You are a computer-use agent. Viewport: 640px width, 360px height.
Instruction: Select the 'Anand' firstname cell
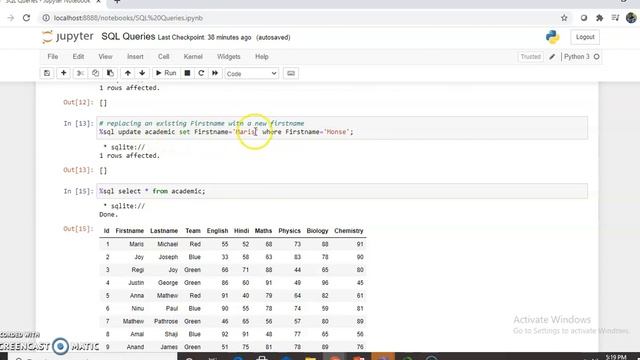tap(135, 347)
